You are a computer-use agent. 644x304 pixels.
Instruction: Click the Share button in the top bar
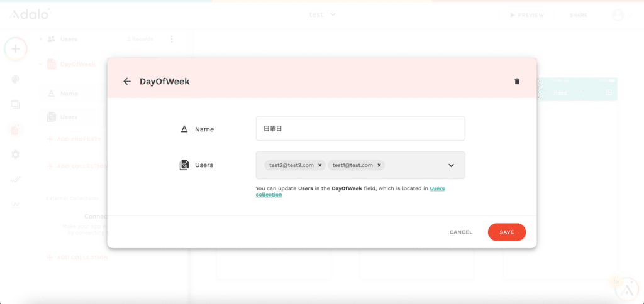click(579, 15)
